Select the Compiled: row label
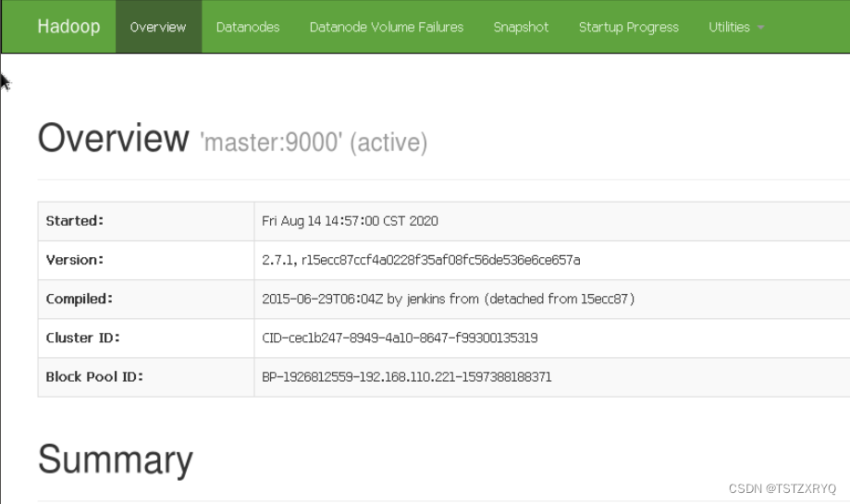Screen dimensions: 850x504 [80, 299]
